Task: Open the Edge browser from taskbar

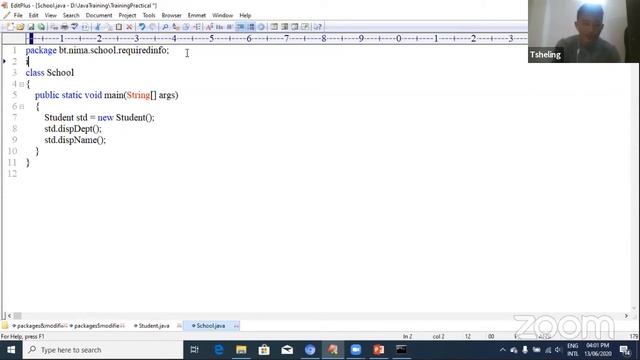Action: click(x=219, y=350)
